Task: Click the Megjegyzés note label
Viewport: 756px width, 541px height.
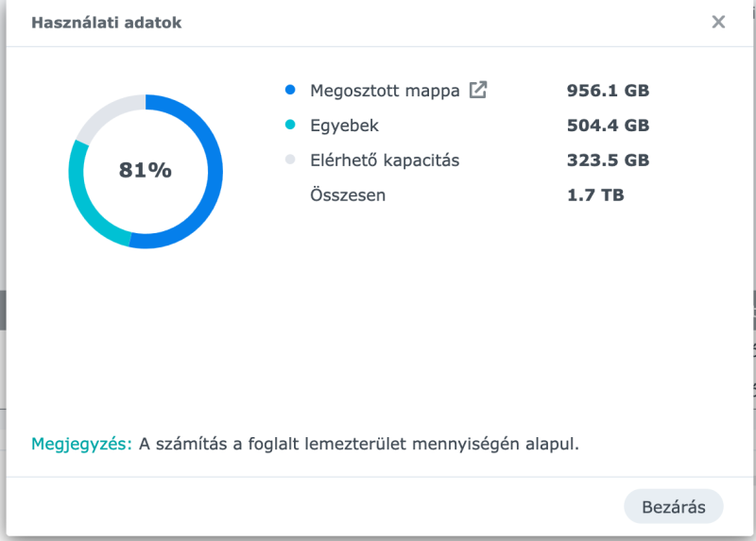Action: [x=81, y=444]
